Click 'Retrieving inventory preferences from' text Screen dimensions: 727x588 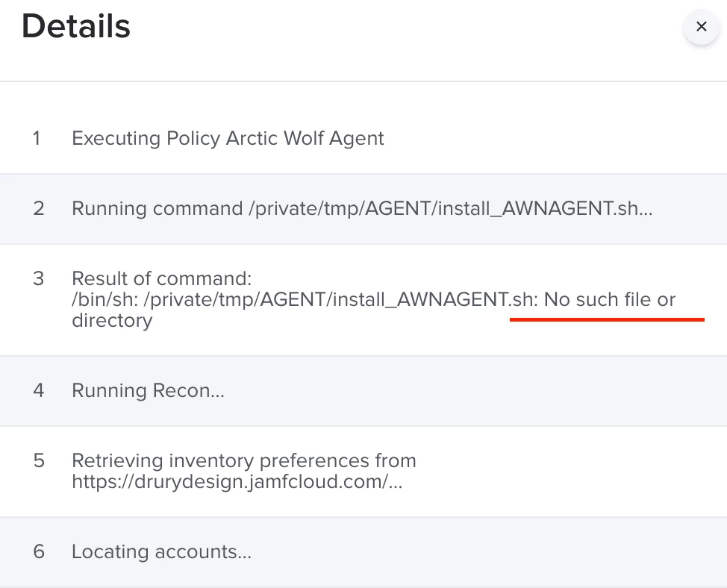click(x=243, y=460)
